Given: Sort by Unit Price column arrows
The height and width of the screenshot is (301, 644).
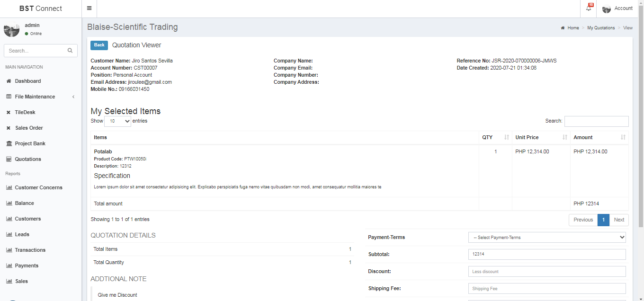Looking at the screenshot, I should (x=564, y=137).
